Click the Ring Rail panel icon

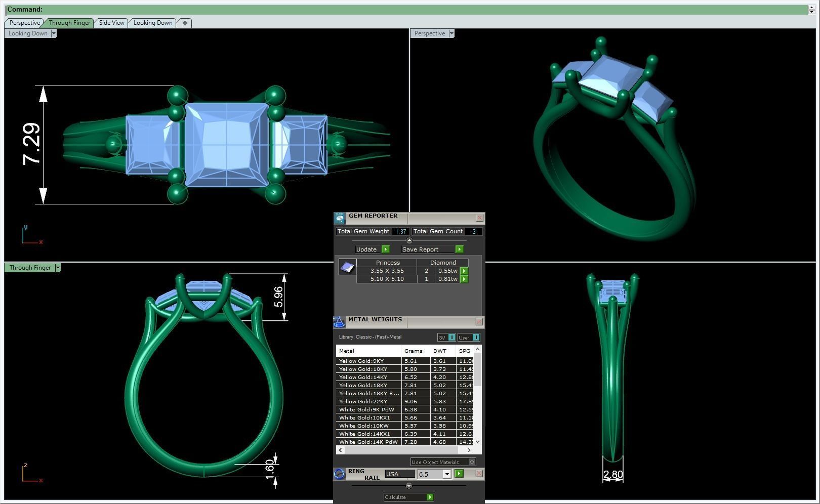click(339, 474)
